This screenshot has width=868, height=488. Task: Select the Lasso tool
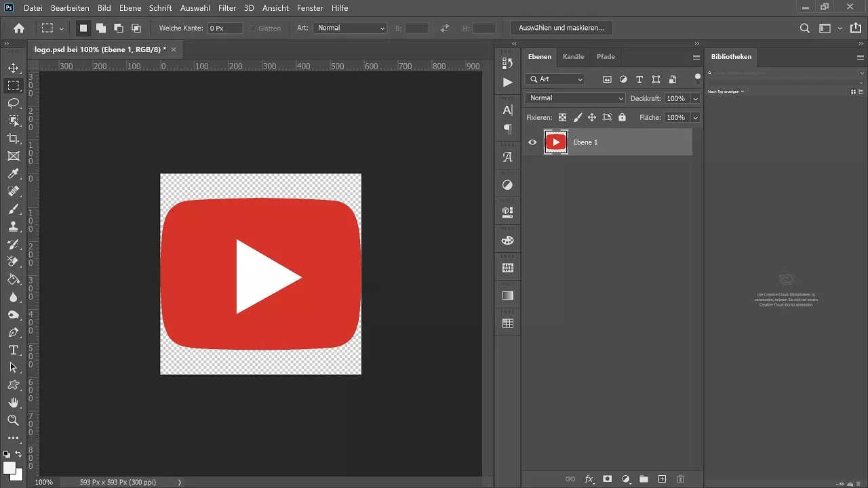[14, 103]
